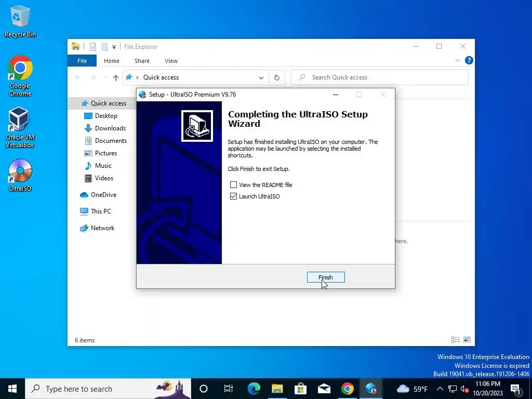Click the Search Quick access field
532x399 pixels.
(380, 77)
